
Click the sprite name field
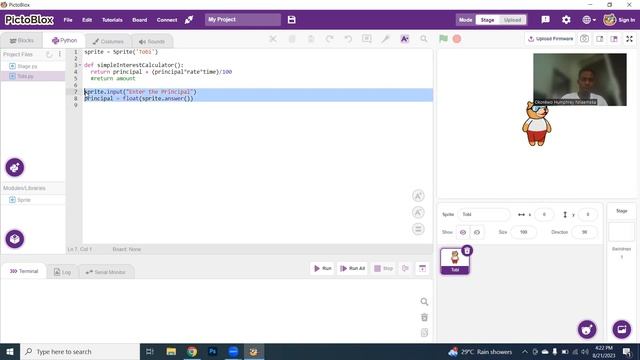tap(484, 214)
